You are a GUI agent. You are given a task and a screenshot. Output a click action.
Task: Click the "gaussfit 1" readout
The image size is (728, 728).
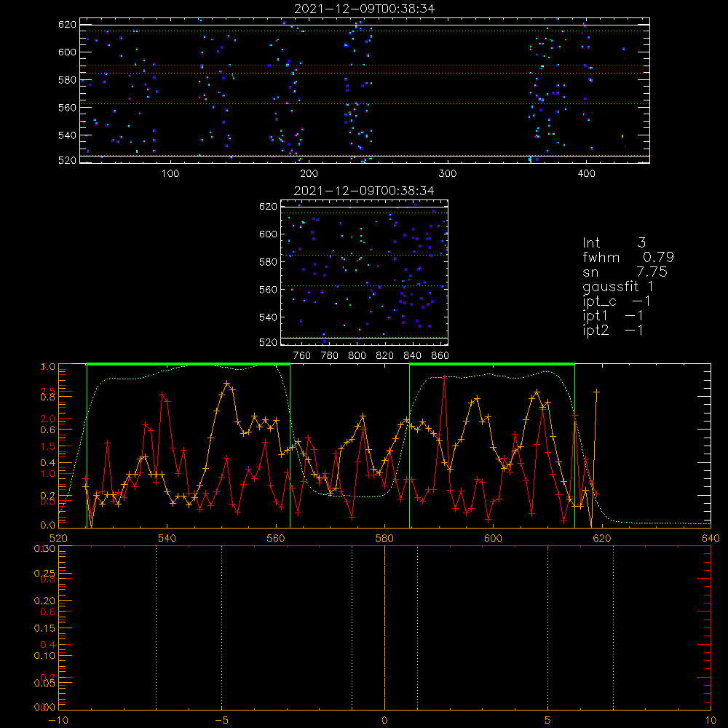(x=618, y=286)
